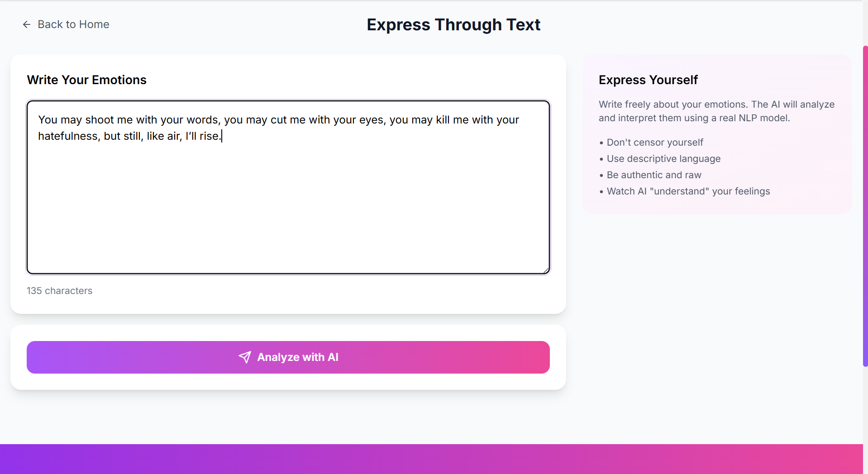Click the Write freely about your emotions paragraph
The width and height of the screenshot is (868, 474).
coord(716,111)
